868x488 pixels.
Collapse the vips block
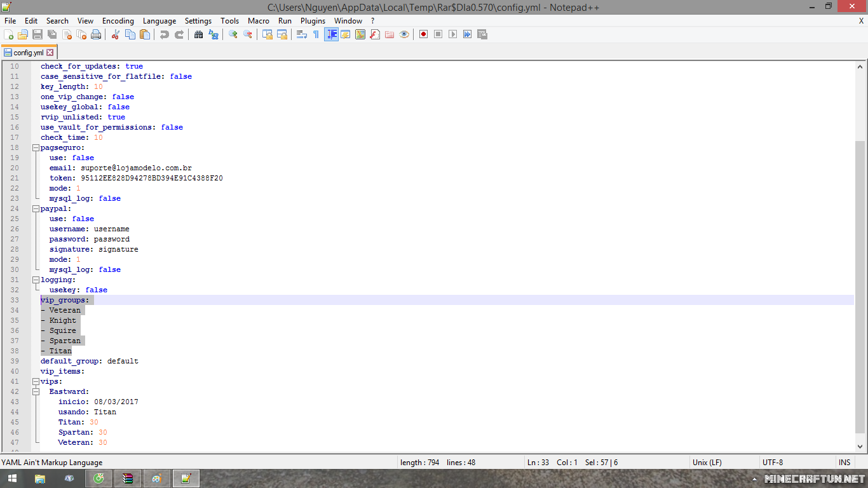click(36, 381)
